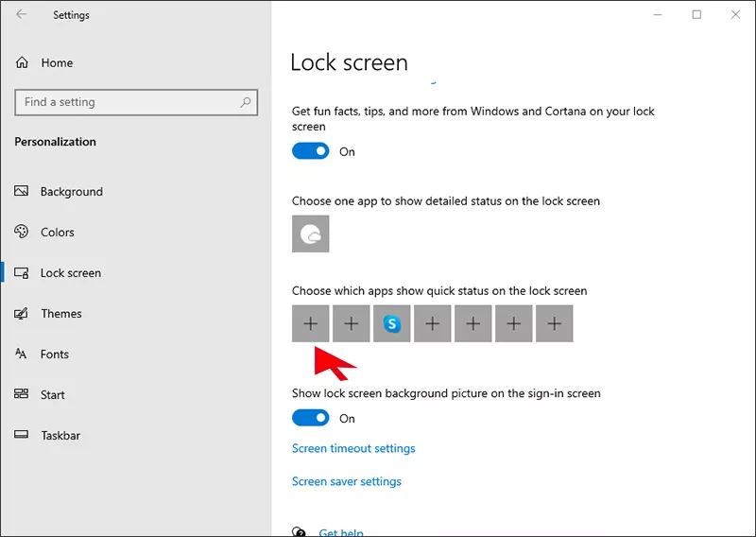Open the Themes section
Viewport: 756px width, 537px height.
48,314
